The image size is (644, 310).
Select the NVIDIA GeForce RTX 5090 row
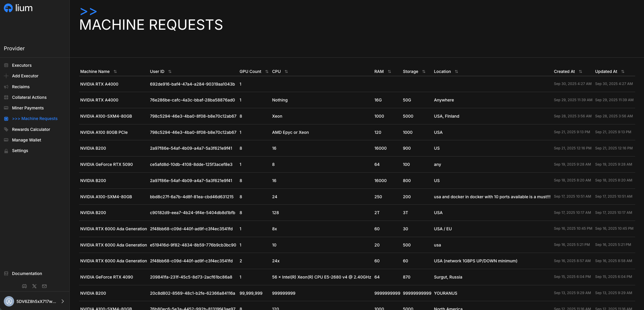point(106,164)
